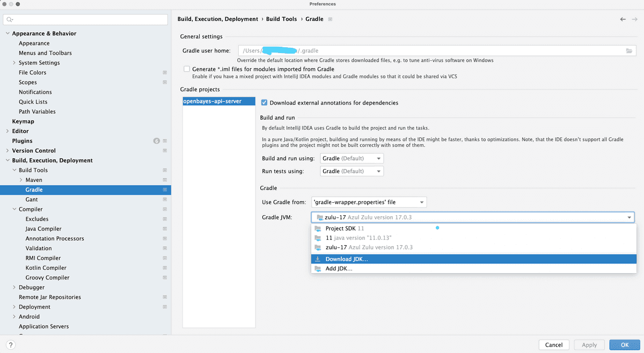Choose Project SDK 11 option
Viewport: 644px width, 353px height.
tap(345, 228)
